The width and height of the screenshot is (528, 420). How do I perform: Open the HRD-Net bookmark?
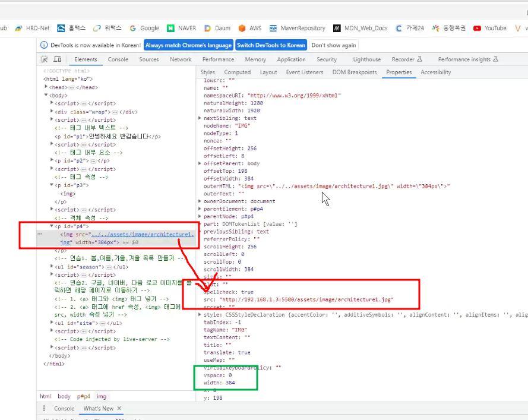[x=32, y=29]
